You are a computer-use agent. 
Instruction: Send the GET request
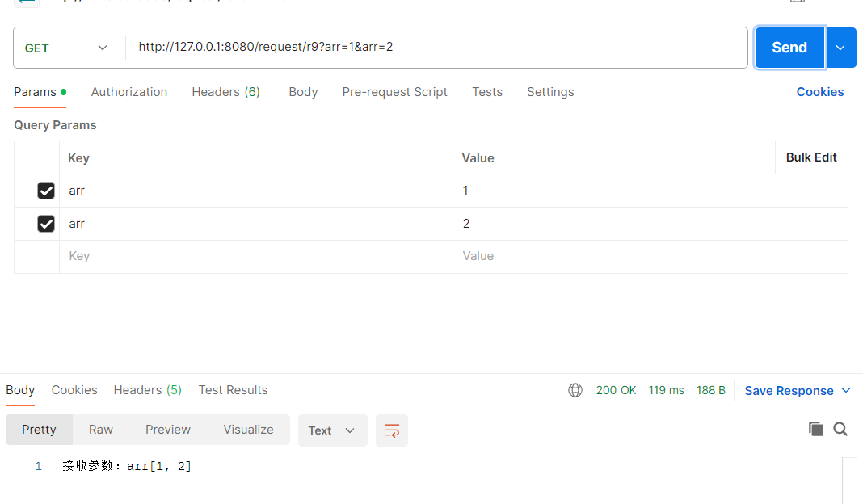[789, 48]
